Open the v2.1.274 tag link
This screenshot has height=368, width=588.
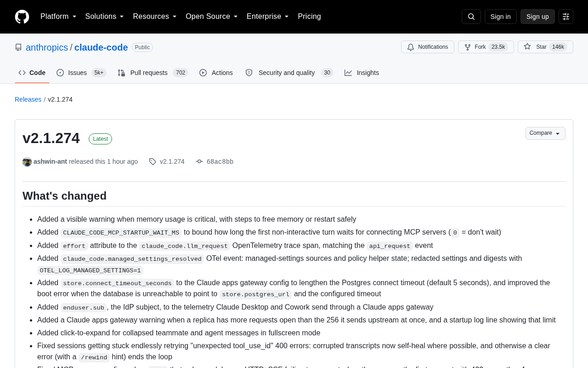[x=172, y=161]
